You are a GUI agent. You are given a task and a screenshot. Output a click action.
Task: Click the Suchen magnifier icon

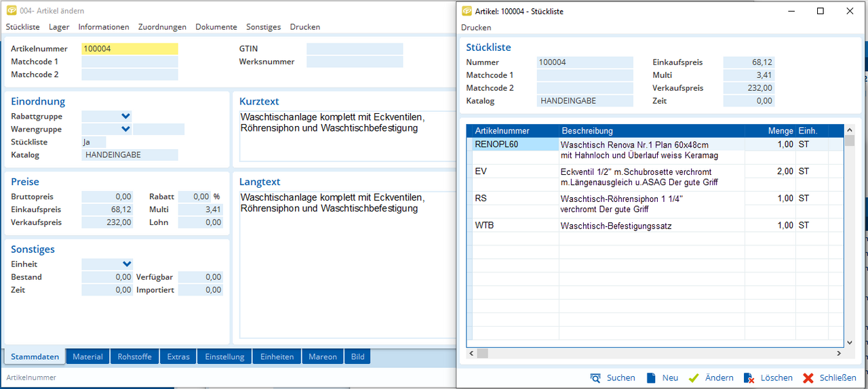(x=595, y=378)
